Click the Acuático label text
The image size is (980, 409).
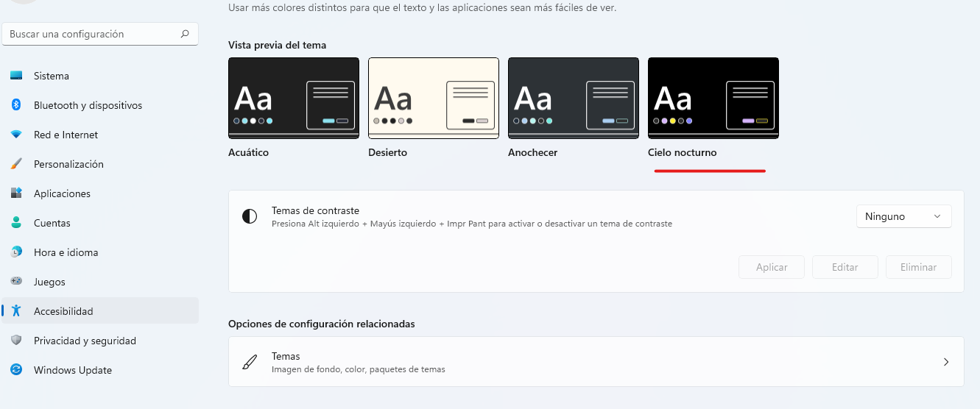click(x=248, y=152)
